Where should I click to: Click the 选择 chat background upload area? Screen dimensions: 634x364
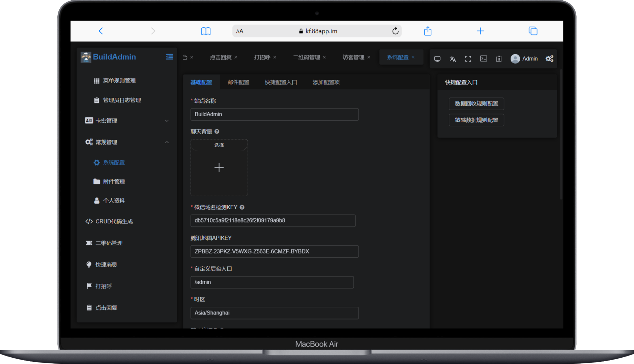[219, 145]
